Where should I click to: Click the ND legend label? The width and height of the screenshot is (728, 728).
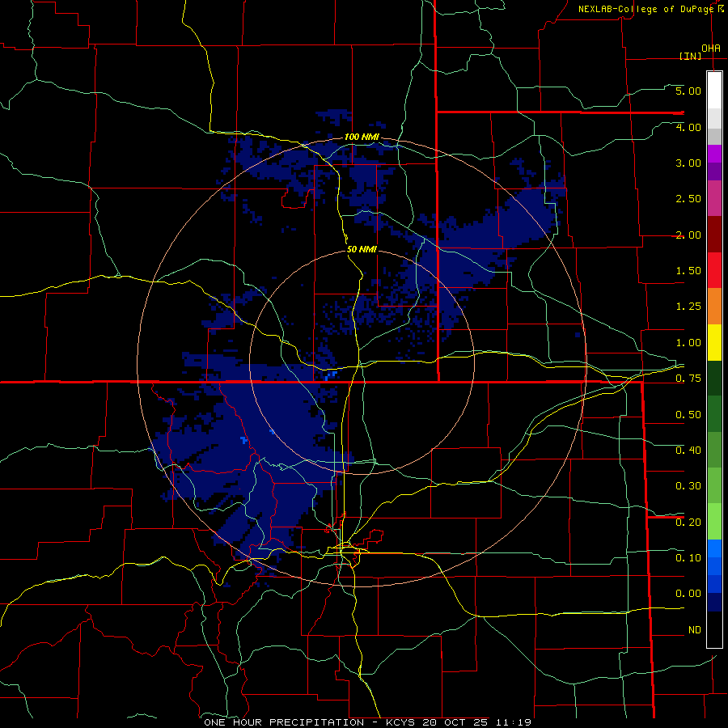(695, 630)
